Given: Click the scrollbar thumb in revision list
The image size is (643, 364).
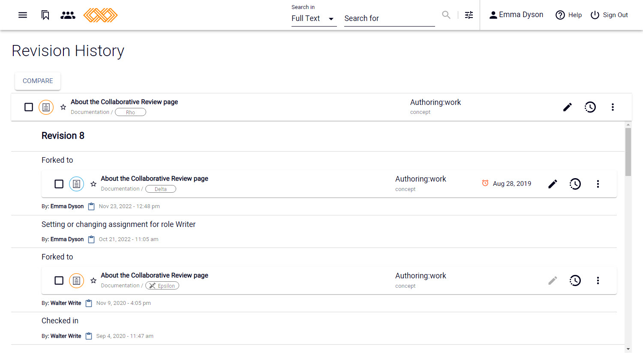Looking at the screenshot, I should click(628, 152).
